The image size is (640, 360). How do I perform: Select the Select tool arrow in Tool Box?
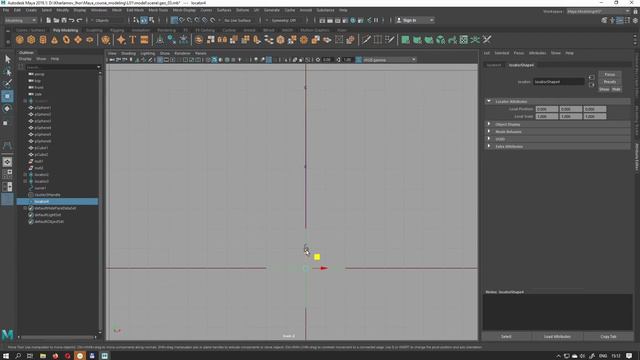coord(7,59)
